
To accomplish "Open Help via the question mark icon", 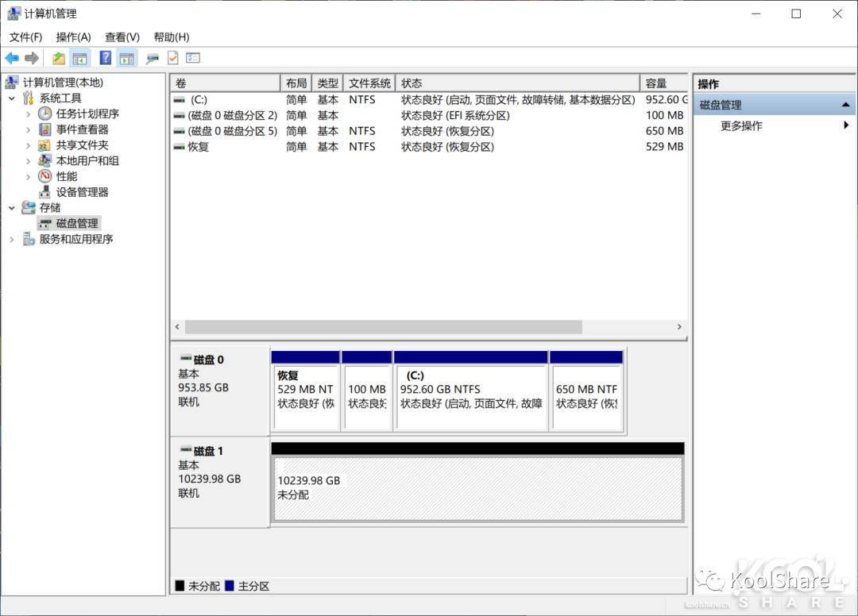I will point(106,57).
